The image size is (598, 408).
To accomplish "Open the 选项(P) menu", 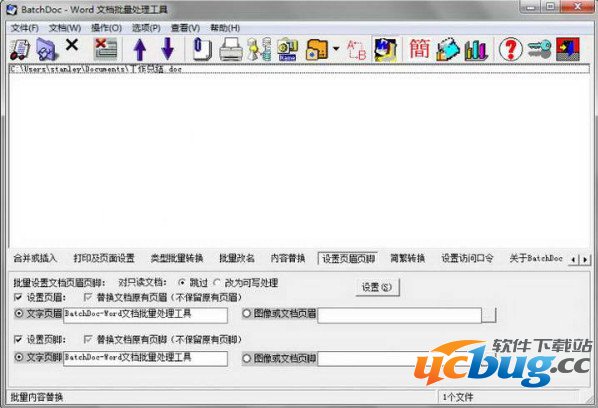I will (x=146, y=28).
